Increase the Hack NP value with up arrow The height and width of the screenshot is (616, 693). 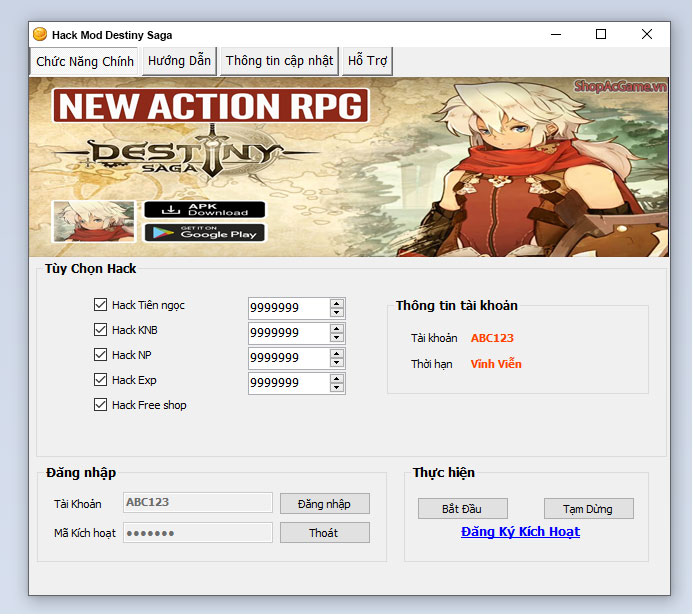coord(337,354)
